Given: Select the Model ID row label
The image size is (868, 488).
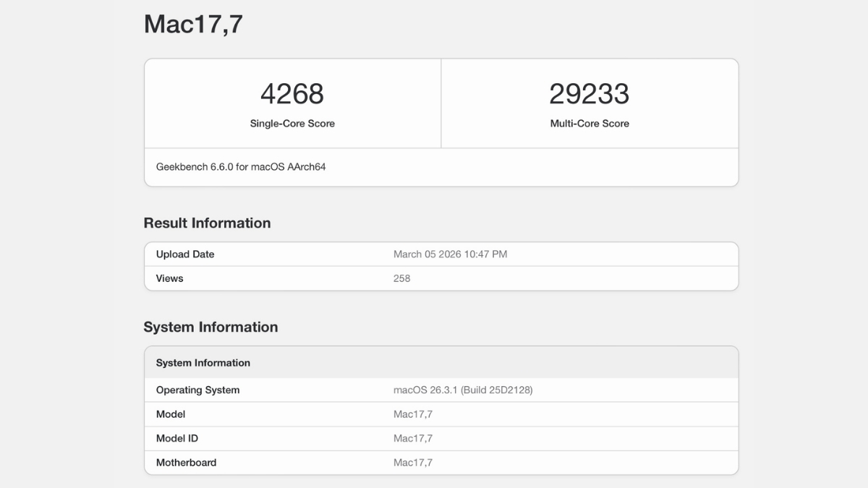Looking at the screenshot, I should click(177, 439).
